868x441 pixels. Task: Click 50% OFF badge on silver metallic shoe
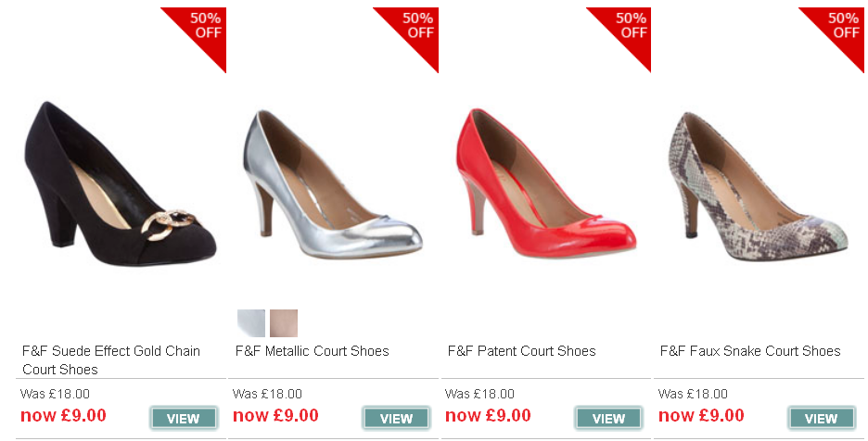coord(416,29)
